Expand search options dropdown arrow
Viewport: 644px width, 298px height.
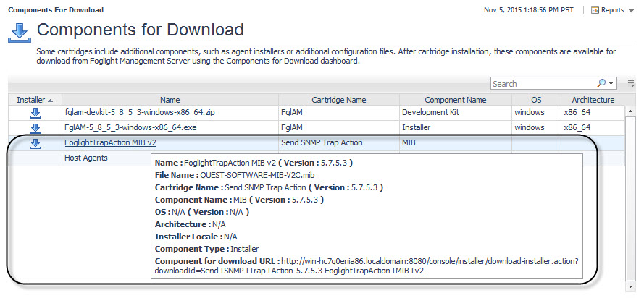611,84
